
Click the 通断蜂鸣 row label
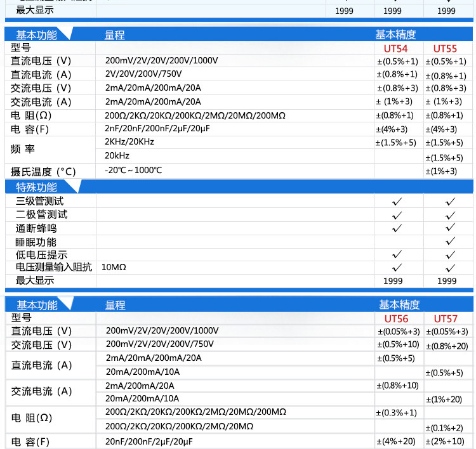pos(36,228)
